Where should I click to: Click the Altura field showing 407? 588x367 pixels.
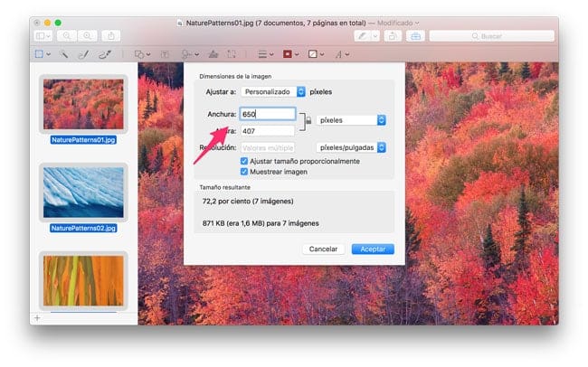tap(268, 131)
